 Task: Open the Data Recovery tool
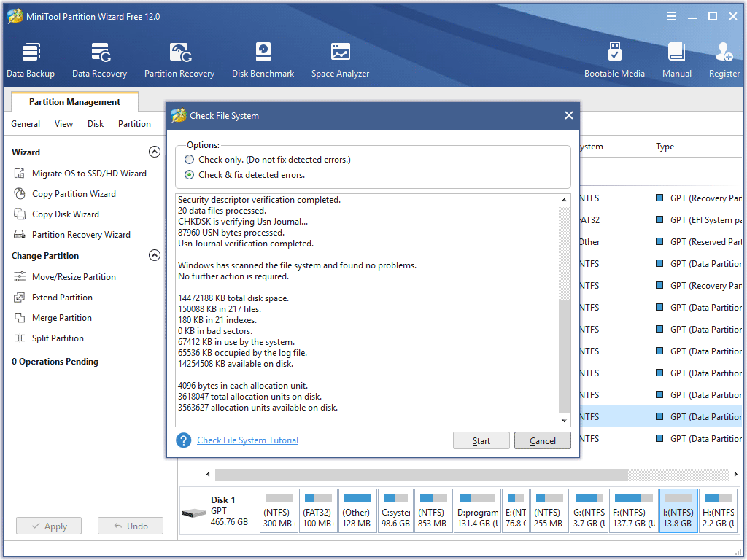click(99, 58)
